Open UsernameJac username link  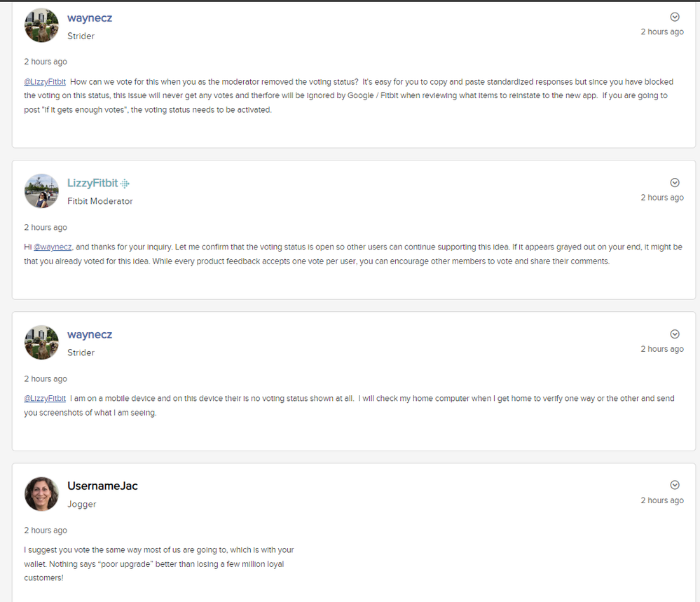pos(102,486)
